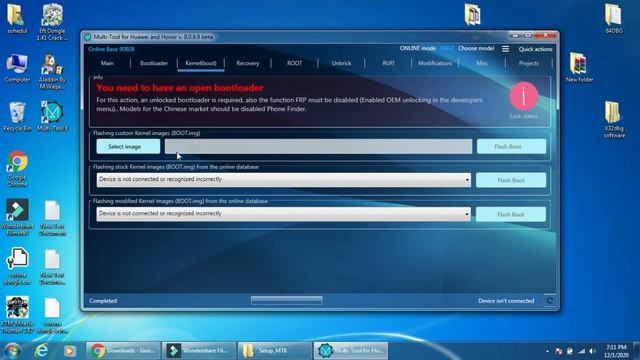
Task: Open the Multi-Tool 8 desktop shortcut
Action: (52, 117)
